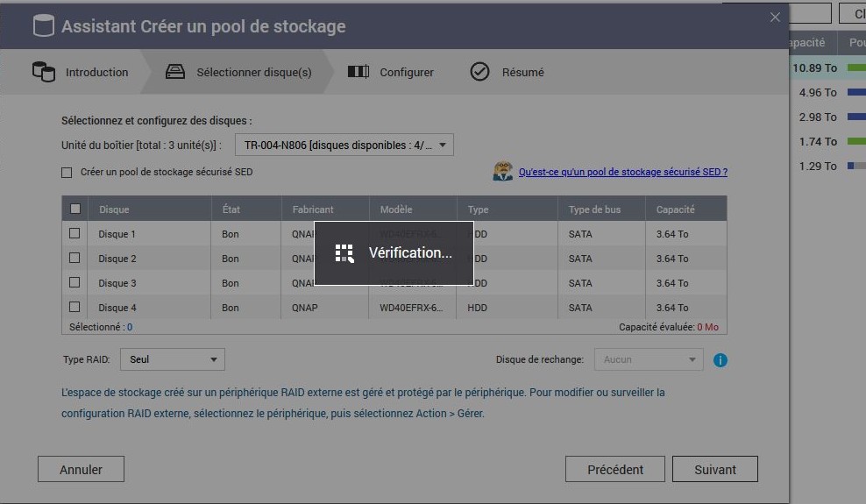Enable Créer un pool de stockage sécurisé SED
Image resolution: width=866 pixels, height=504 pixels.
point(67,173)
